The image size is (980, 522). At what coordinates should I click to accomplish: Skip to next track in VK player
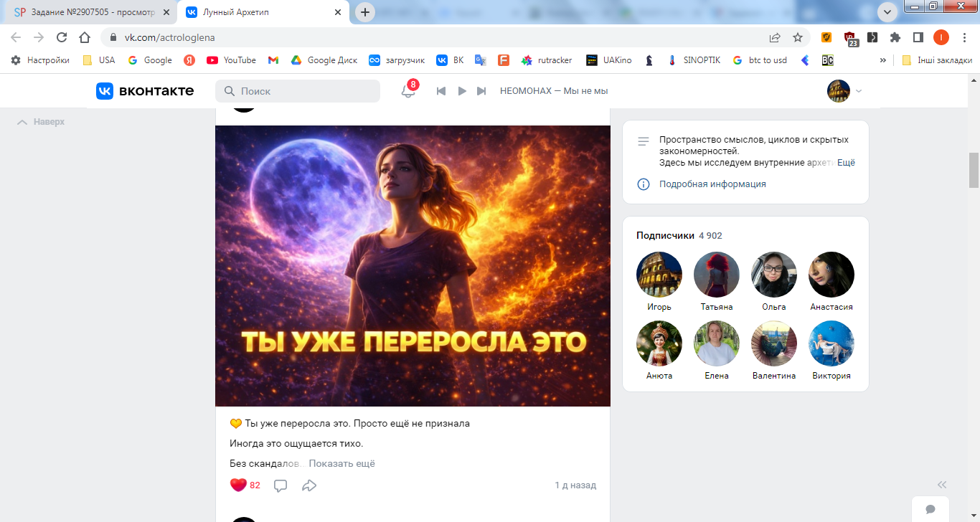pyautogui.click(x=481, y=91)
